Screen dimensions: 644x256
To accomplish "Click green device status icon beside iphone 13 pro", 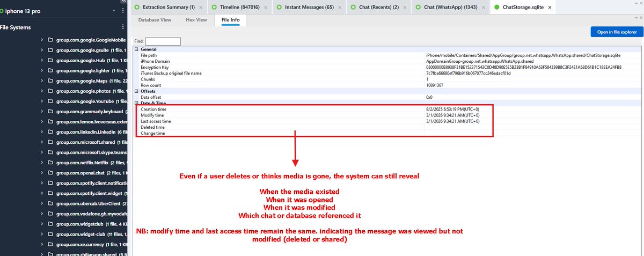I will (2, 10).
